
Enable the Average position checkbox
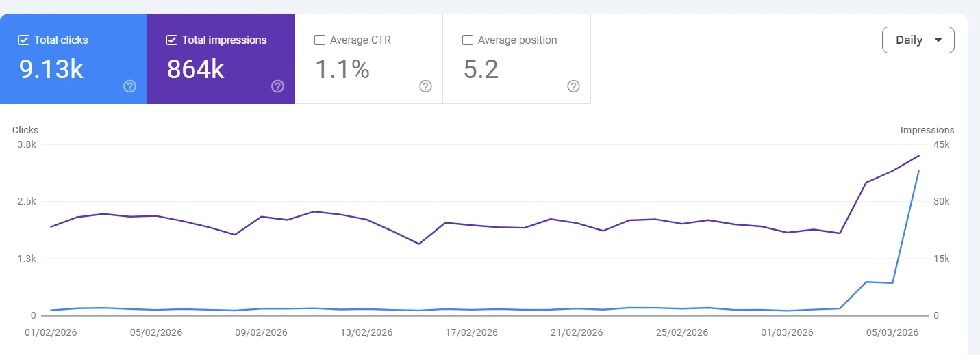coord(468,40)
